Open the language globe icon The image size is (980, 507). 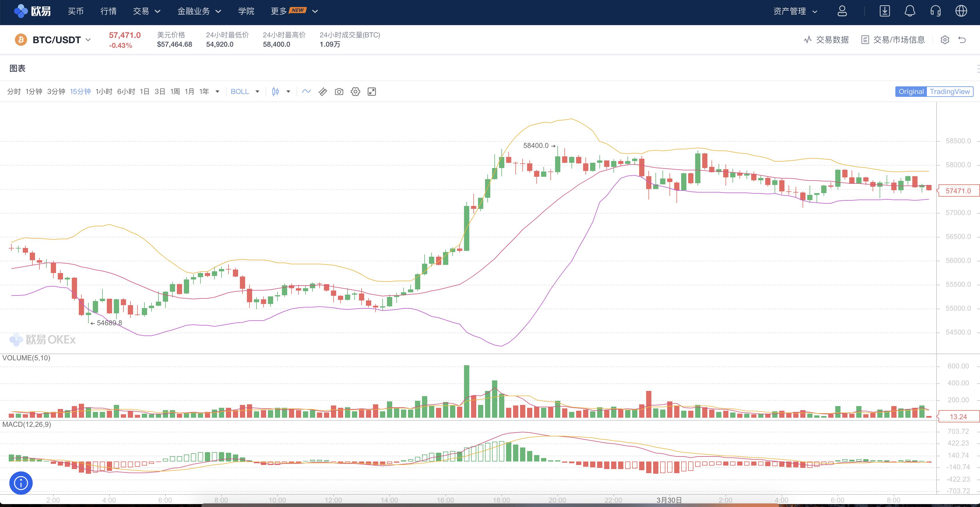pyautogui.click(x=961, y=11)
